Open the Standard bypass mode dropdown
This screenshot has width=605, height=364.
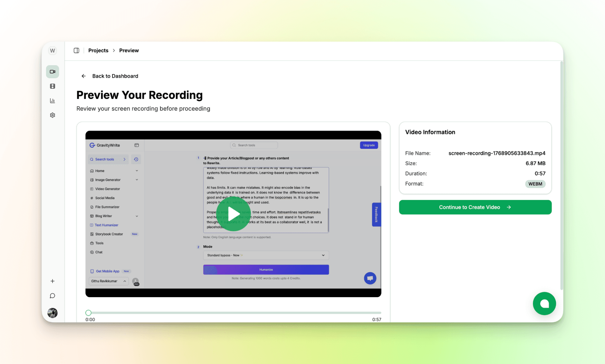[266, 255]
